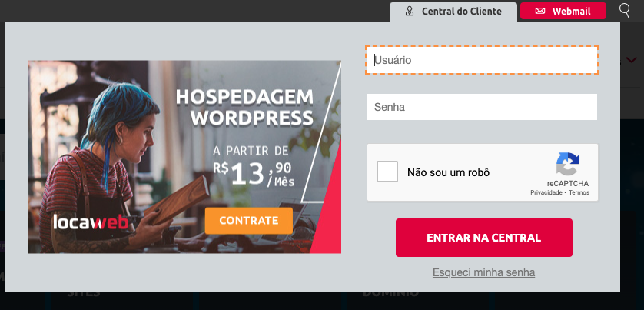Open the Central do Cliente tab

(453, 12)
